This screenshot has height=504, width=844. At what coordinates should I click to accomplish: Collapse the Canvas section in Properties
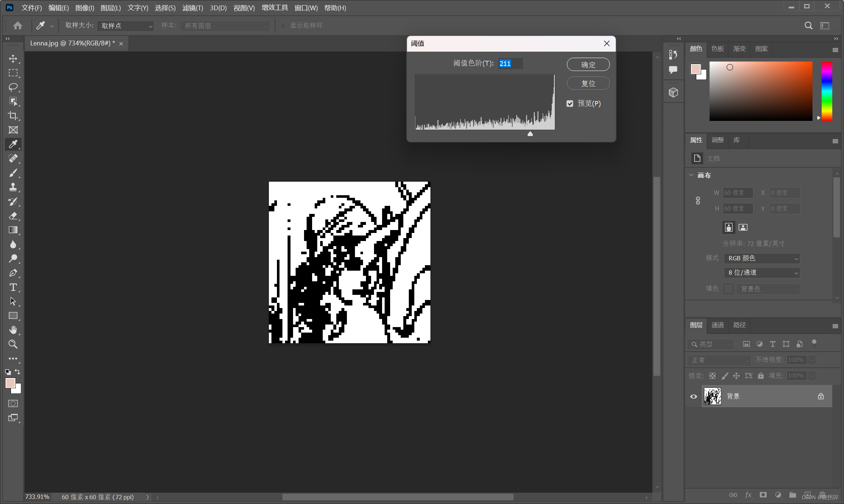coord(691,175)
